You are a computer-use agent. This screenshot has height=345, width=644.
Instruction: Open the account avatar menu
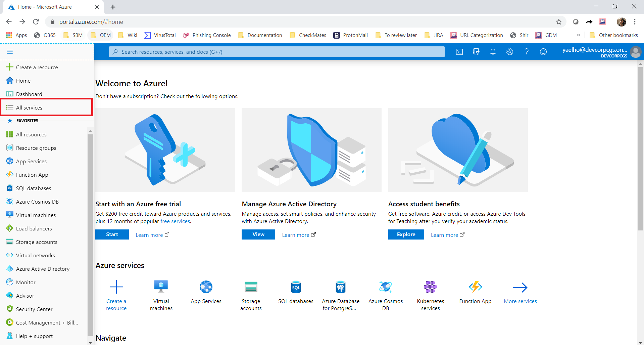636,52
